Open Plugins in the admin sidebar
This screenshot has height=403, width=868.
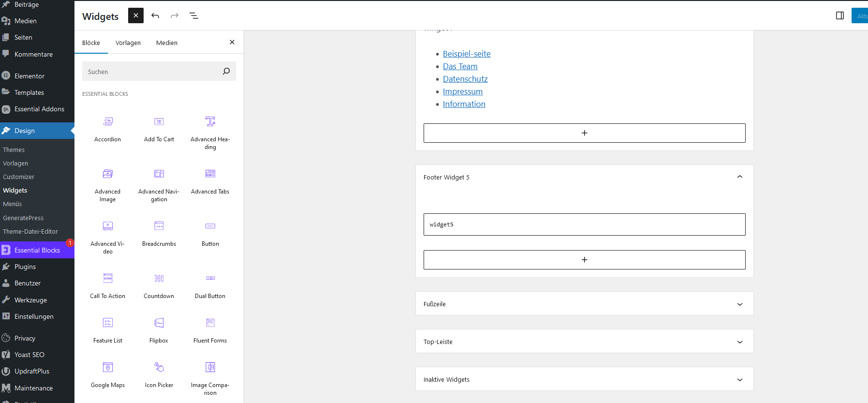click(25, 267)
